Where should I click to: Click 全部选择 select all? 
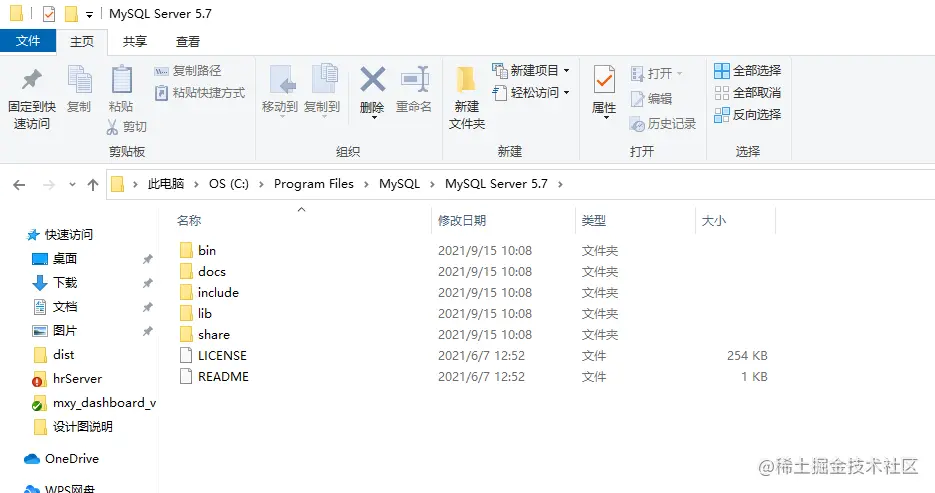(748, 71)
